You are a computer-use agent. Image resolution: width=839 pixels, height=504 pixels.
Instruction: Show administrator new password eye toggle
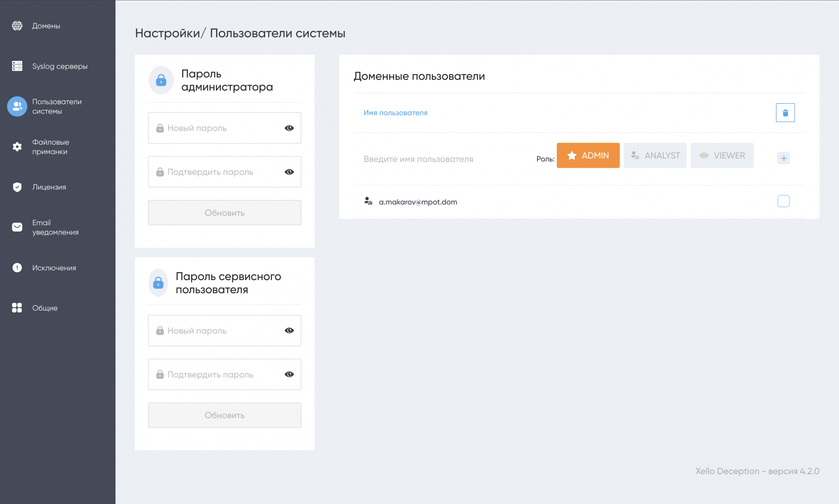[x=289, y=128]
